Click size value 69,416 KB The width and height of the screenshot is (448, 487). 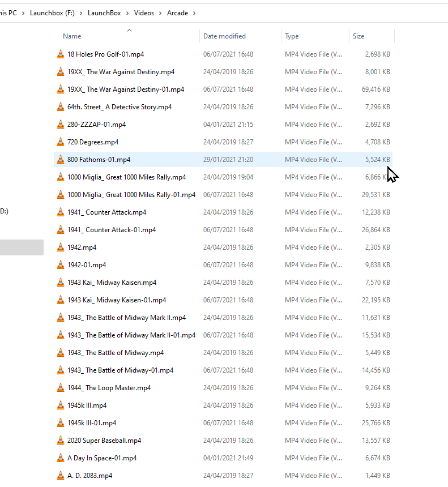pyautogui.click(x=376, y=89)
